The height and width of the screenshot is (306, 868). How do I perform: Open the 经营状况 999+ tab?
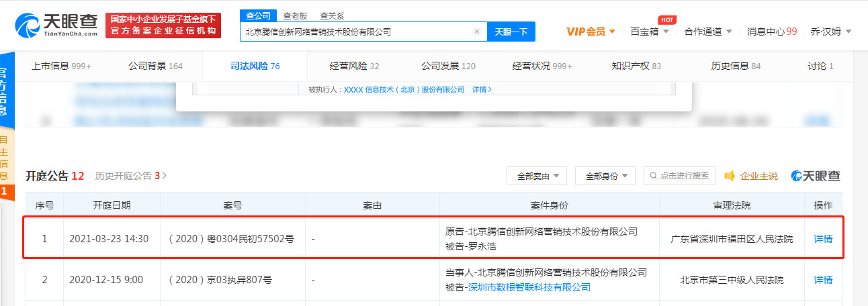pyautogui.click(x=542, y=66)
